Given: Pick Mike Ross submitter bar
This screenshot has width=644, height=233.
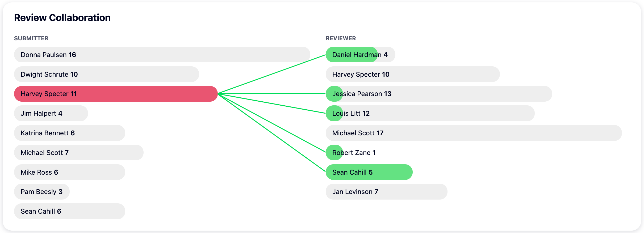Looking at the screenshot, I should coord(69,172).
